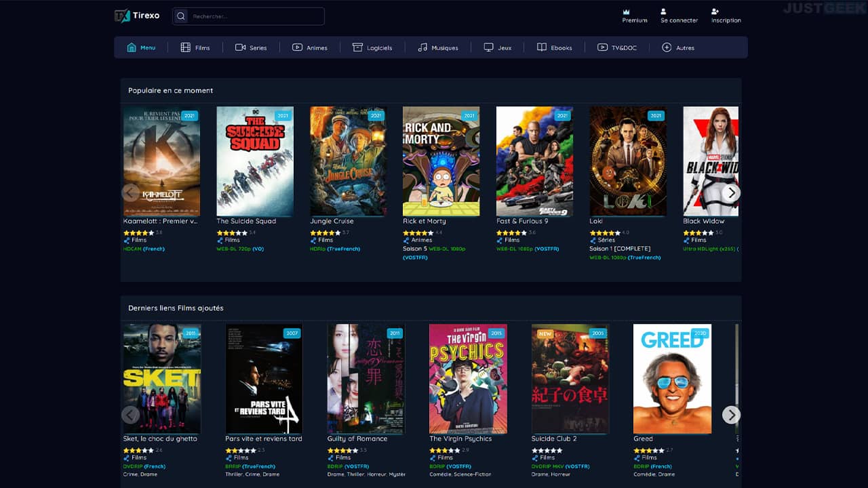Screen dimensions: 868x488
Task: Click the star rating under Greed
Action: point(649,450)
